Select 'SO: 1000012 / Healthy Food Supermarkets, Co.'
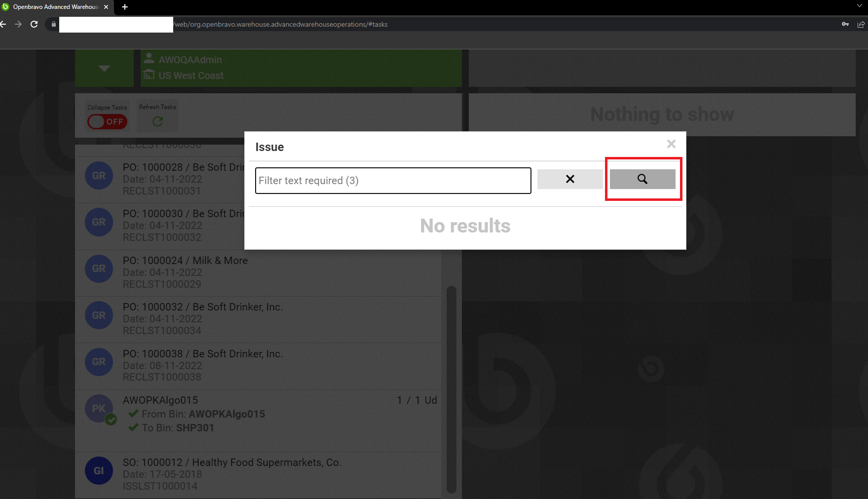Screen dimensions: 868x499 click(232, 462)
